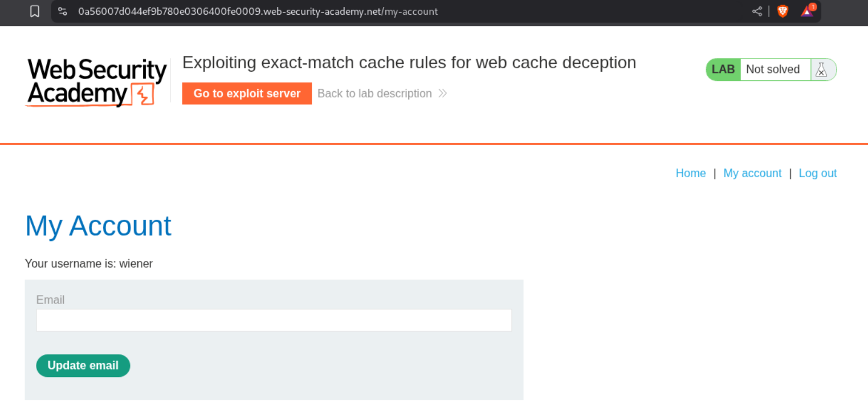Select the URL in the address bar
The height and width of the screenshot is (418, 868).
tap(258, 11)
